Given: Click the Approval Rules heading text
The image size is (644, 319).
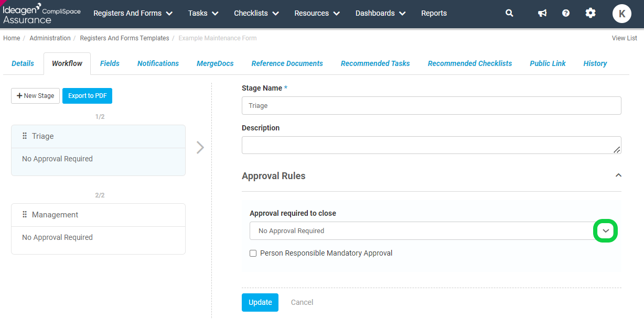Looking at the screenshot, I should point(274,176).
